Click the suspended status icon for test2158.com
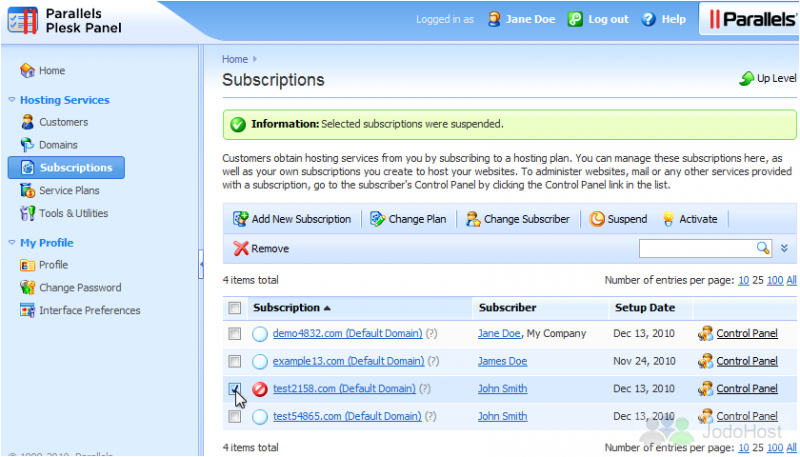This screenshot has height=457, width=800. coord(260,389)
